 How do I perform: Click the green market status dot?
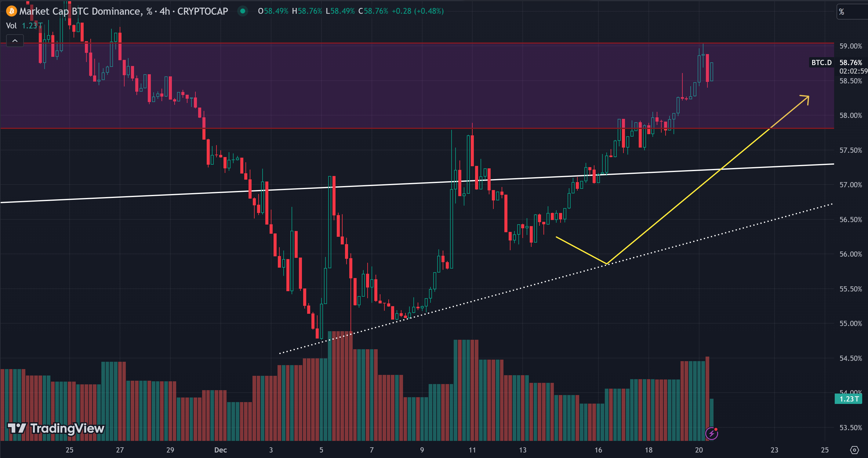(x=243, y=11)
